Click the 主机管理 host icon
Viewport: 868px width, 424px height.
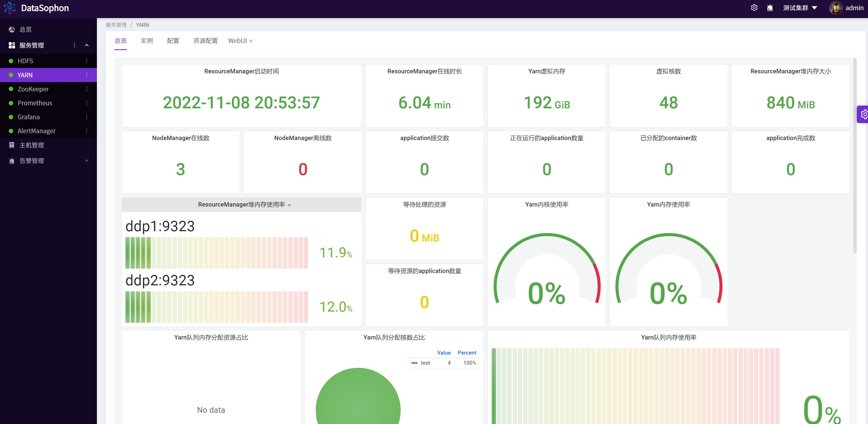coord(12,145)
